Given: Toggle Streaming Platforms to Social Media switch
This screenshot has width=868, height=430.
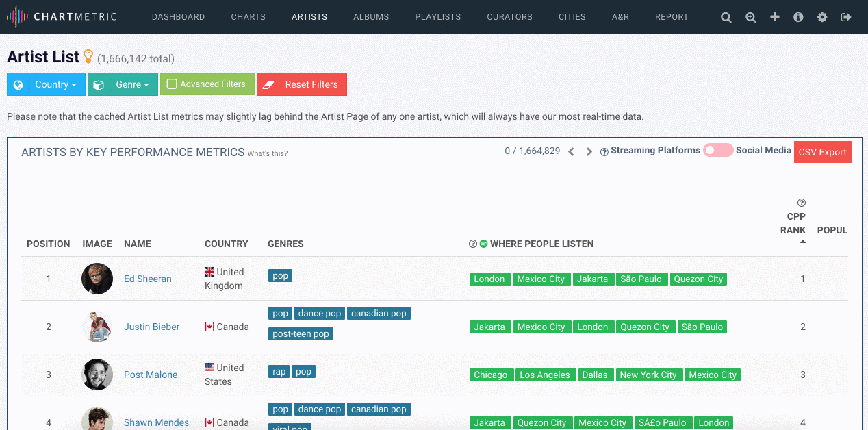Looking at the screenshot, I should click(718, 150).
